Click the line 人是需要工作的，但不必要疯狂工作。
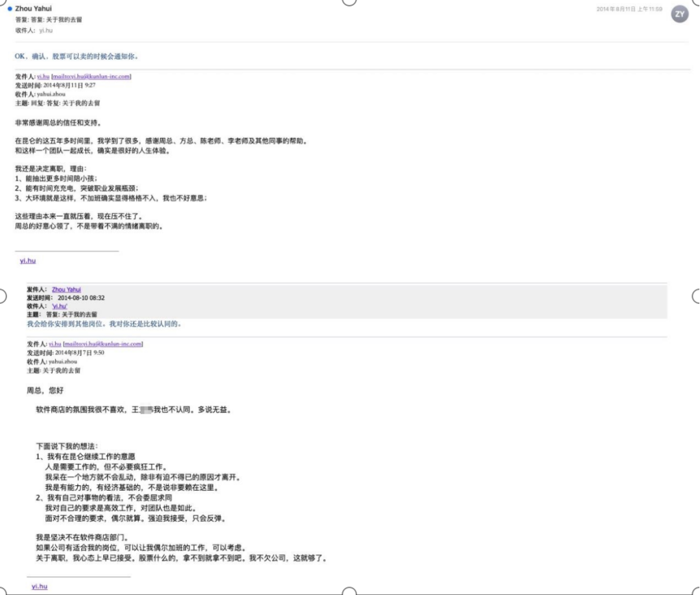This screenshot has height=595, width=700. [x=107, y=467]
